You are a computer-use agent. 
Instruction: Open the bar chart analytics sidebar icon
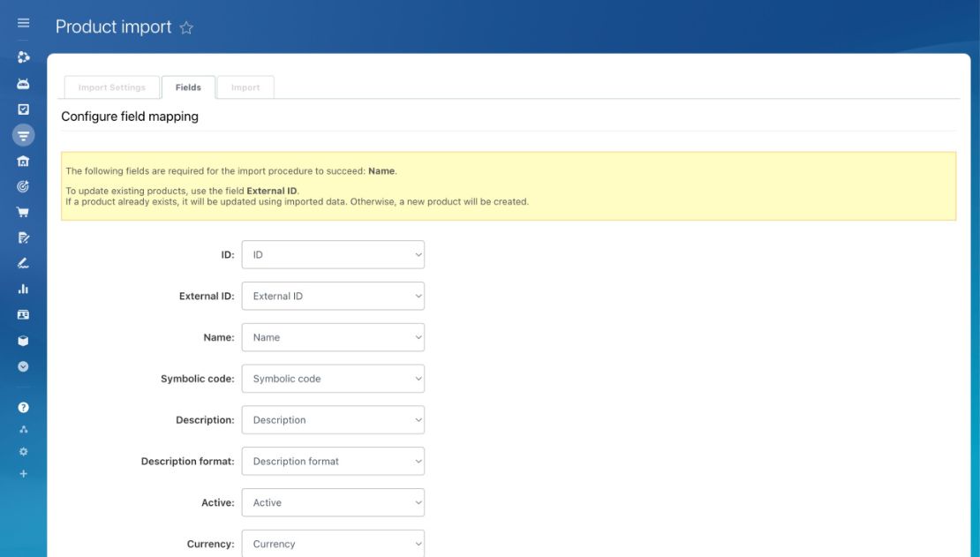[23, 289]
